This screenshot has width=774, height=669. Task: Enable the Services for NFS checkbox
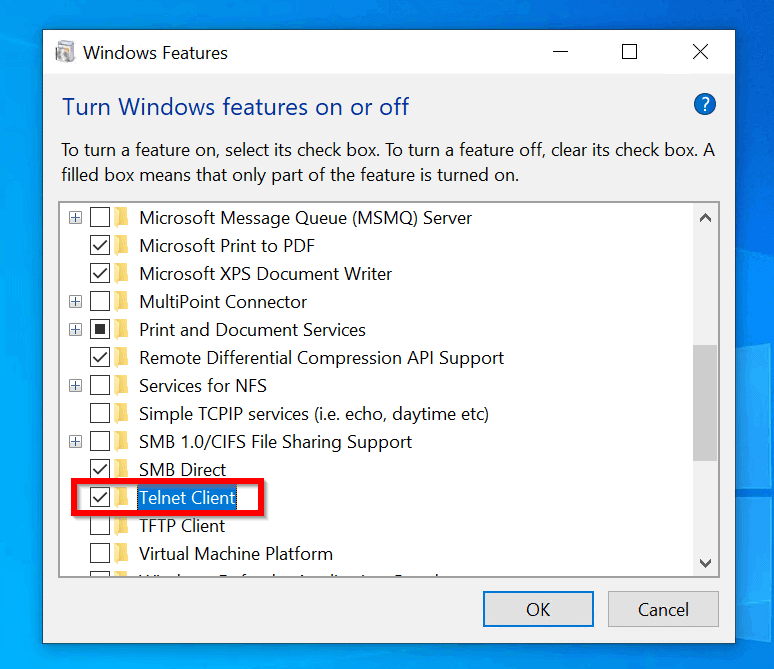click(100, 385)
